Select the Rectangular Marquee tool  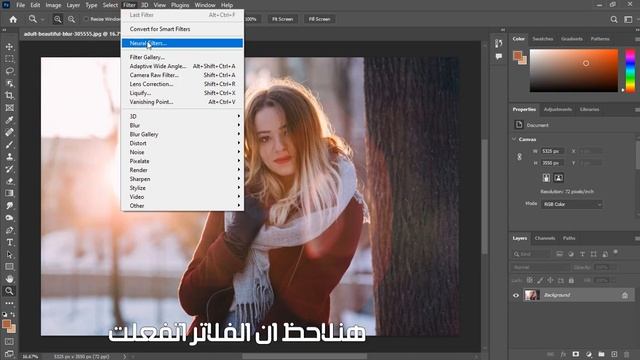[x=9, y=59]
